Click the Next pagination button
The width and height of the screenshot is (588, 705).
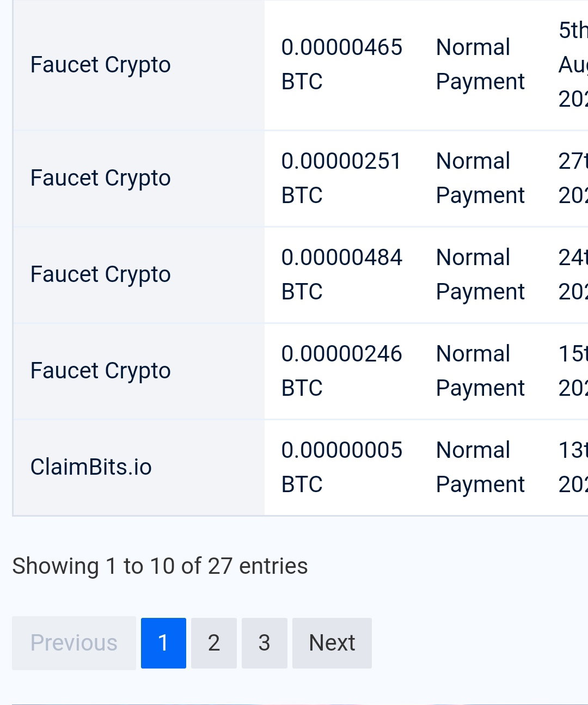click(x=332, y=643)
